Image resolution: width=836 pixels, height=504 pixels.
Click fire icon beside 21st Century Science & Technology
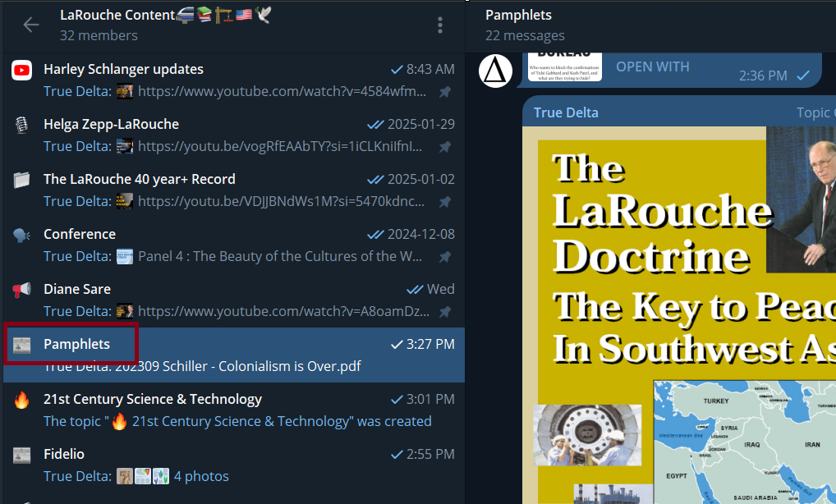(x=22, y=400)
